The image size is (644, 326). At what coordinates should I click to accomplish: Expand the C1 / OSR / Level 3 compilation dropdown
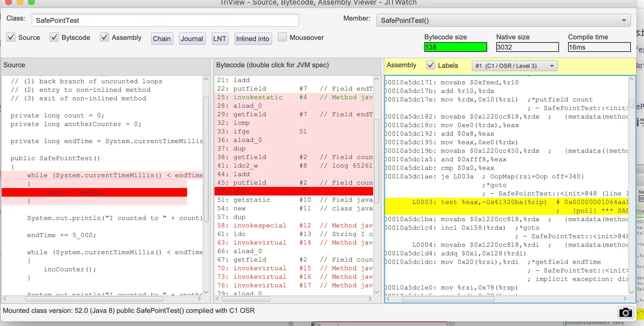515,66
